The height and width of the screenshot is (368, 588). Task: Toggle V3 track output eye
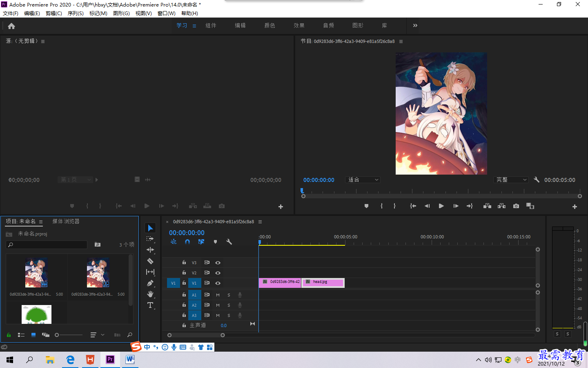pos(218,263)
